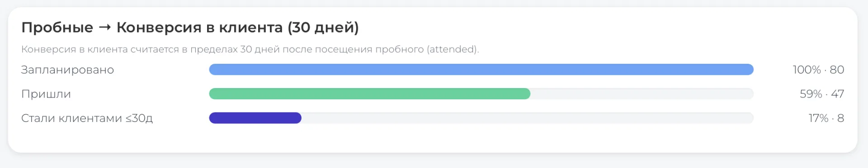Image resolution: width=868 pixels, height=168 pixels.
Task: Click the green Пришли progress bar
Action: coord(369,94)
